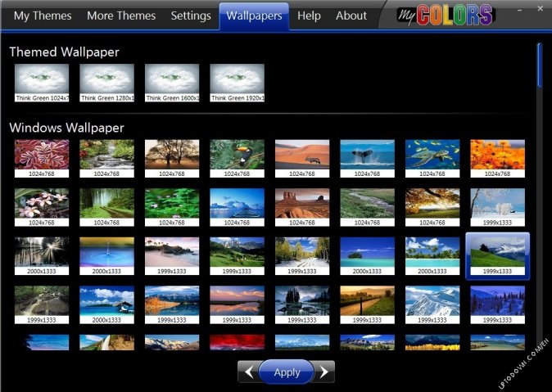Screen dimensions: 552x392
Task: Apply the selected wallpaper
Action: coord(287,372)
